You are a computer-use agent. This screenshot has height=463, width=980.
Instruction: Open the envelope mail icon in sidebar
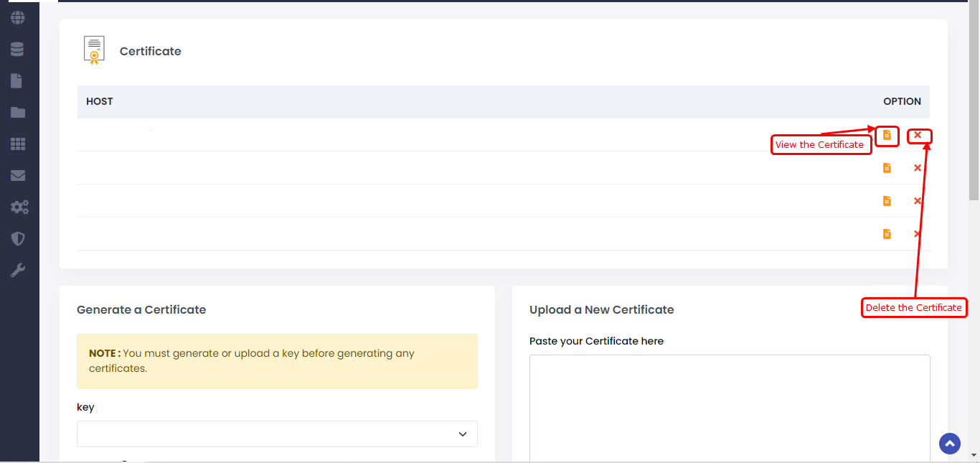tap(18, 176)
